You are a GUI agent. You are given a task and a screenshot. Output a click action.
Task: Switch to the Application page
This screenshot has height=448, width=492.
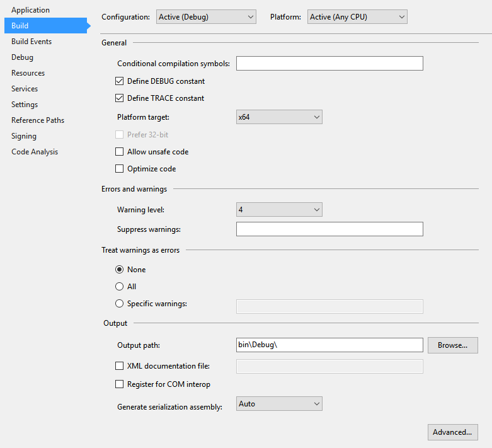point(30,10)
